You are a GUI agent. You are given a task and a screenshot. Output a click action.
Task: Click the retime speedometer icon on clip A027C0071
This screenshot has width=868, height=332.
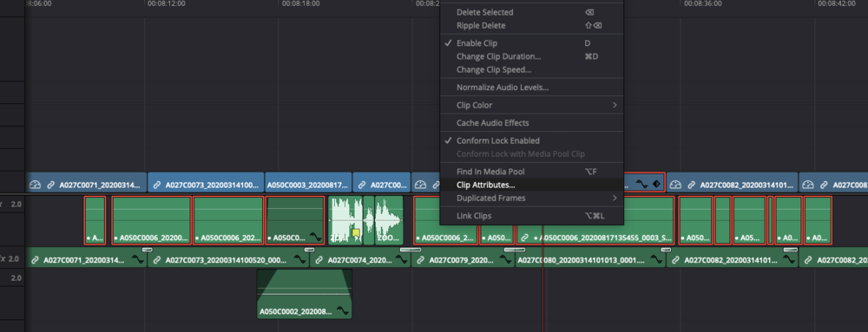coord(35,185)
